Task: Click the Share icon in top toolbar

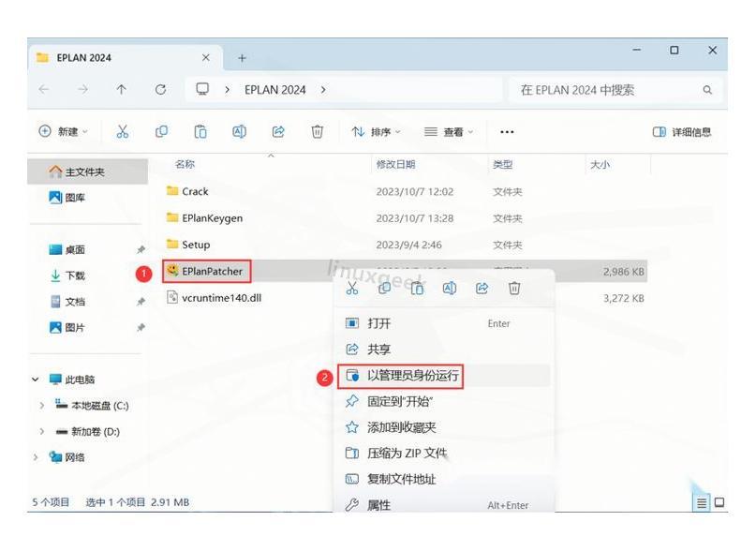Action: tap(278, 132)
